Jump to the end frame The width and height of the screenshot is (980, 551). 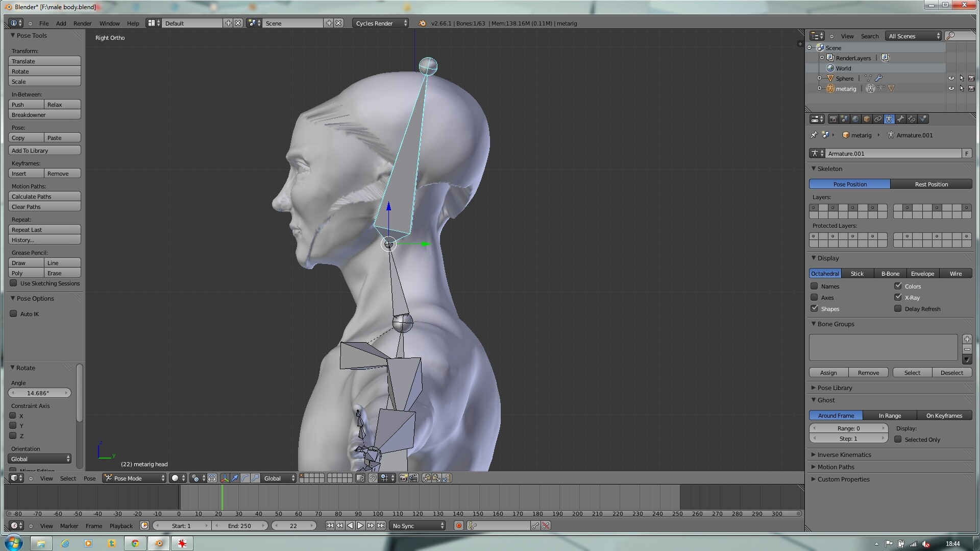[381, 525]
